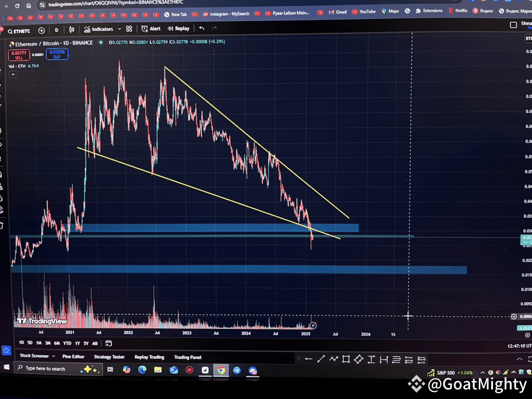The width and height of the screenshot is (532, 399).
Task: Click the Ethereum / Bitcoin chart title
Action: [x=54, y=44]
